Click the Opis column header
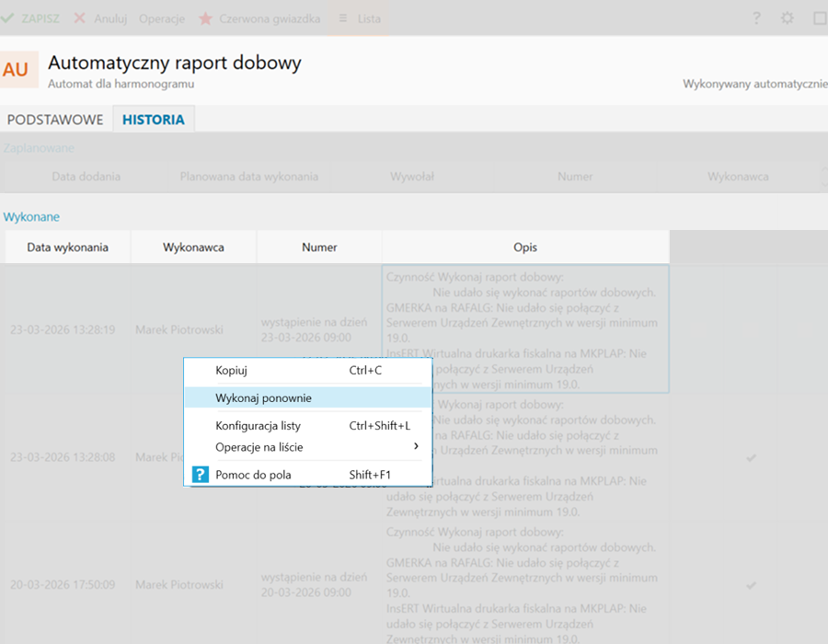Viewport: 828px width, 644px height. click(x=525, y=247)
